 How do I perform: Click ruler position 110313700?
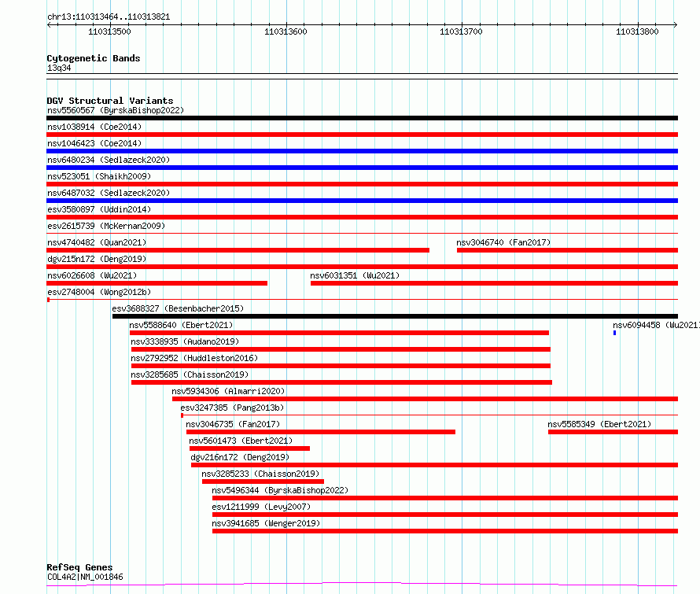click(461, 31)
